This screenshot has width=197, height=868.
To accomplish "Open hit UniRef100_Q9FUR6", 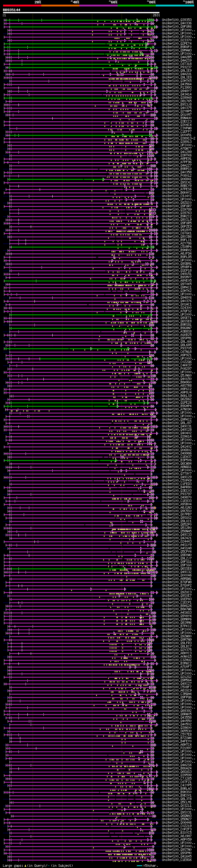I will [x=177, y=26].
